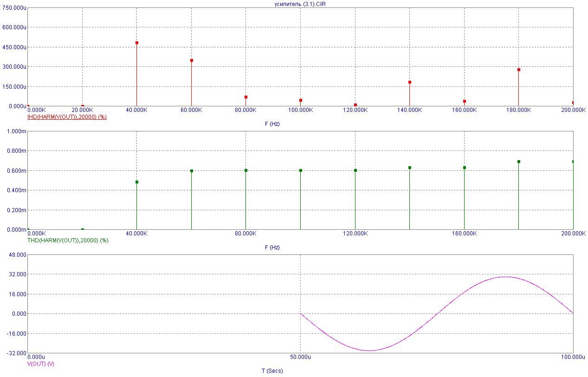Screen dimensions: 588x377
Task: Select the IHD(HARM(V(OUT)),20000) (%) curve label
Action: coord(67,117)
